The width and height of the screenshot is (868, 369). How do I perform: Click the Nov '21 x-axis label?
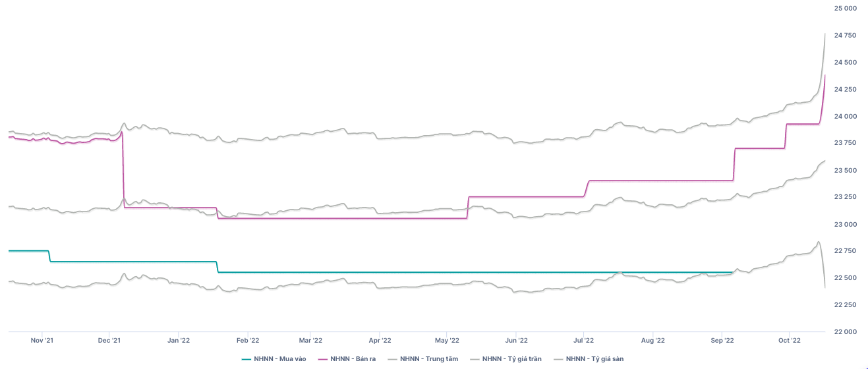pyautogui.click(x=42, y=341)
